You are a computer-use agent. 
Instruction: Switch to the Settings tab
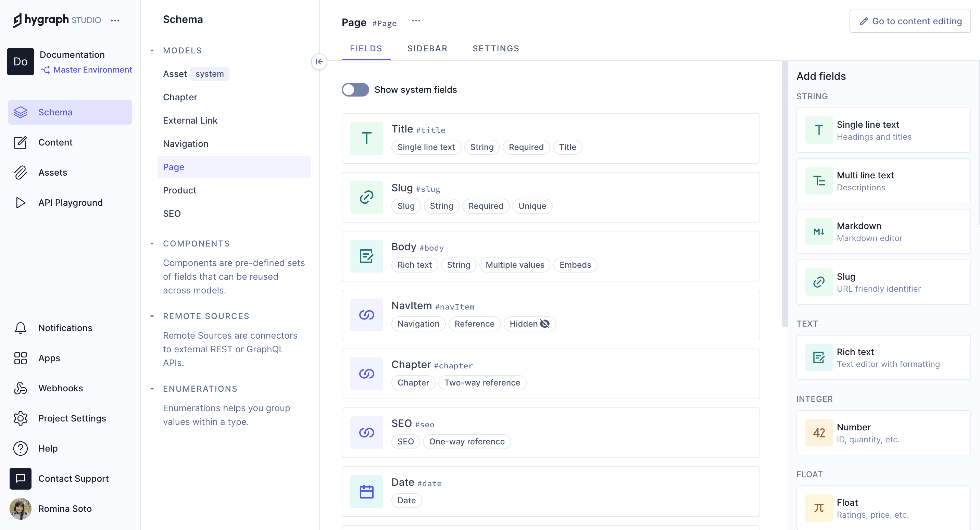(x=496, y=49)
